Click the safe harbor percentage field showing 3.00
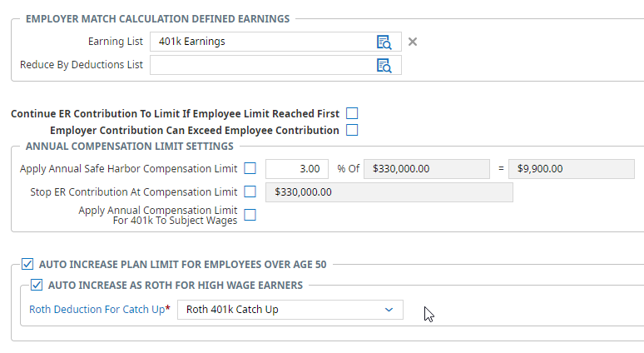This screenshot has width=644, height=353. tap(296, 168)
